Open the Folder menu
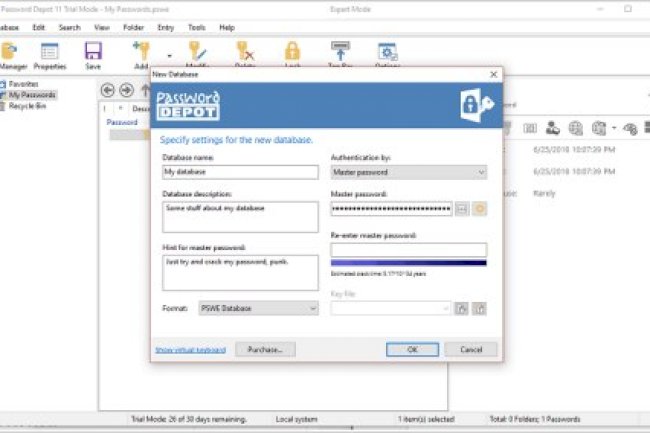The width and height of the screenshot is (650, 433). (133, 28)
